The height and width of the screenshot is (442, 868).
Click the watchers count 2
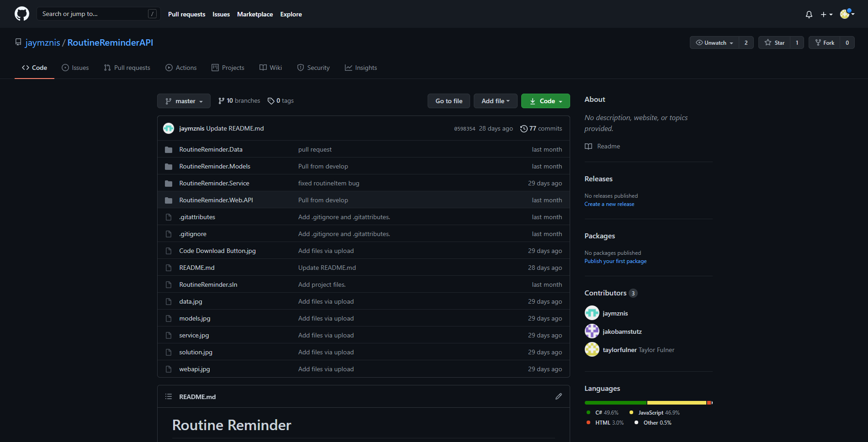(746, 42)
